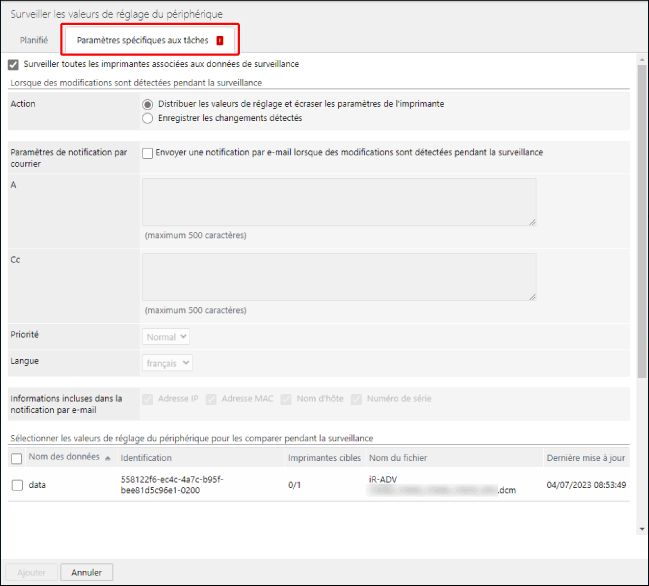Open the Langue dropdown
This screenshot has width=649, height=586.
[168, 363]
